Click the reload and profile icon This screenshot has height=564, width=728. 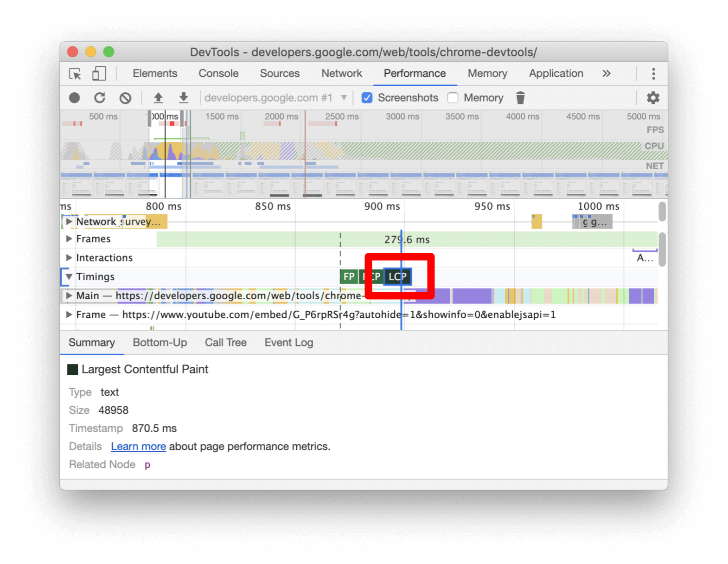click(100, 98)
